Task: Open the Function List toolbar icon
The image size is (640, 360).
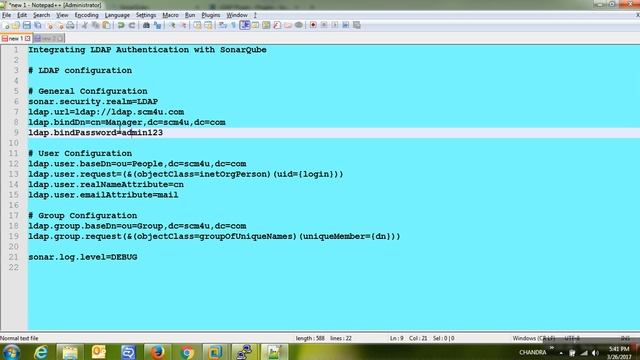Action: 277,25
